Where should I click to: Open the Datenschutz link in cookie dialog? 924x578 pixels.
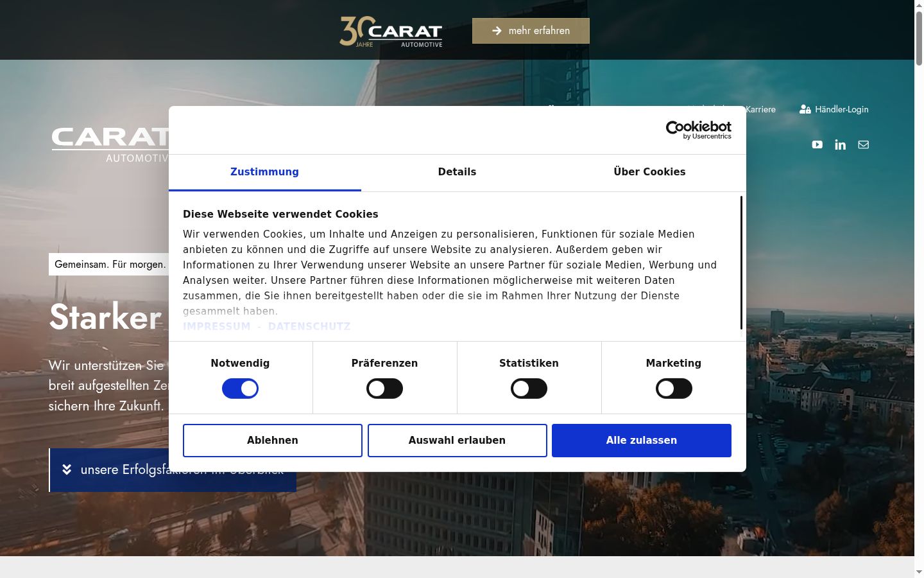click(309, 326)
